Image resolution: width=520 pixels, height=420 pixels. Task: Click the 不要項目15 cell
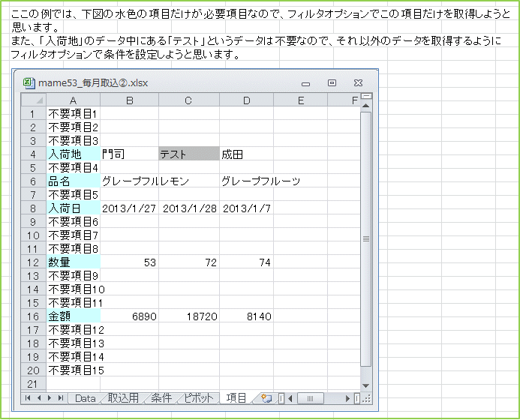[74, 370]
